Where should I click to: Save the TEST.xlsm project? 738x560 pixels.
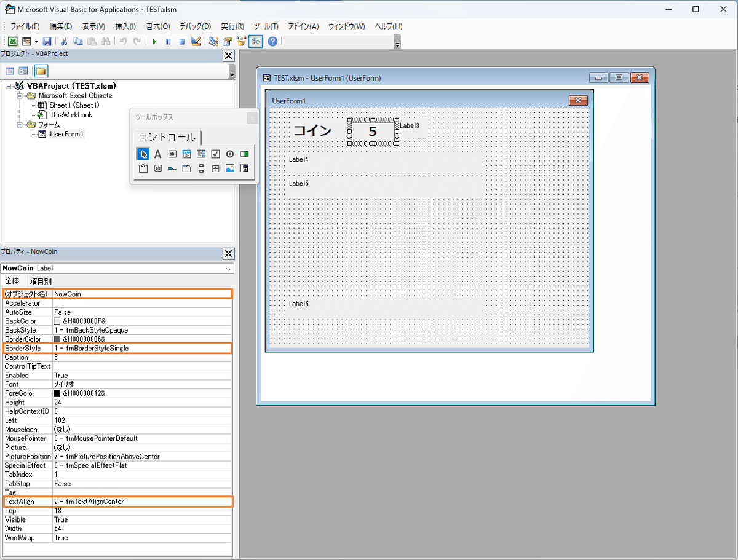(47, 42)
